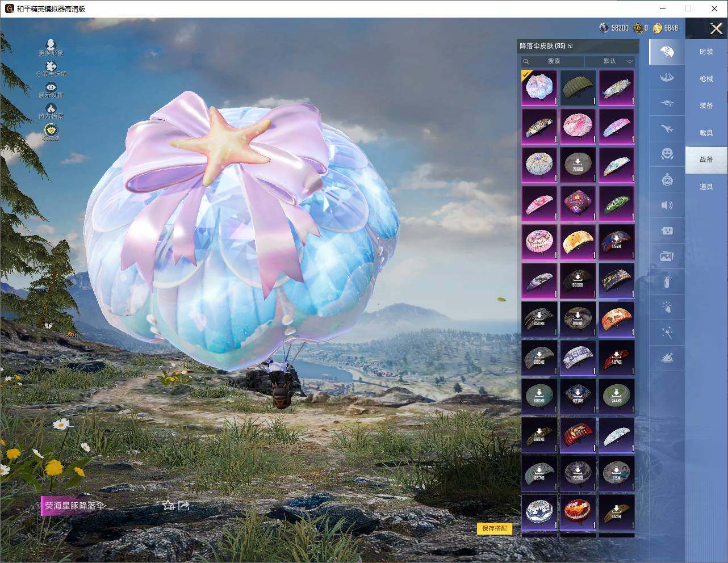Download the 735KB parachute skin
728x563 pixels.
coord(578,473)
